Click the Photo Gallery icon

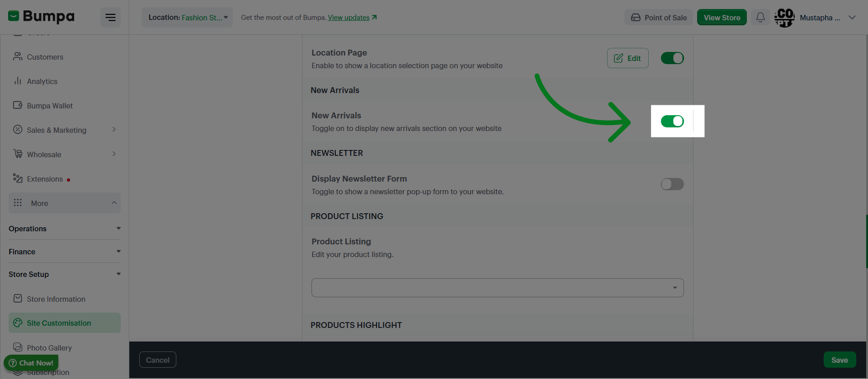pyautogui.click(x=18, y=347)
